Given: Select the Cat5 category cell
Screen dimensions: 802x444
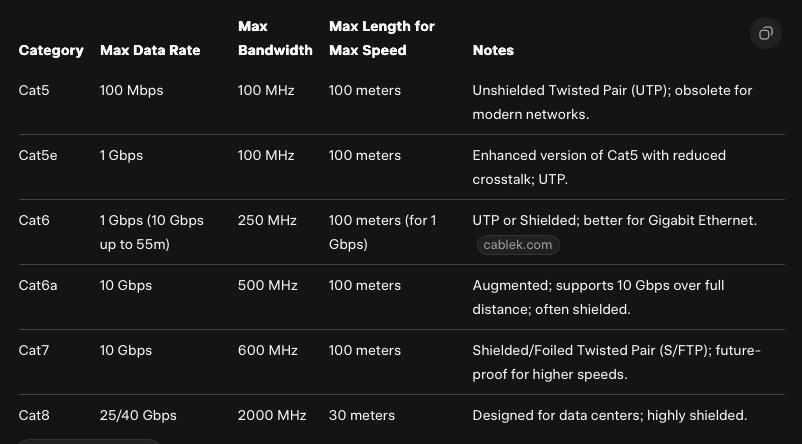Looking at the screenshot, I should pos(34,90).
